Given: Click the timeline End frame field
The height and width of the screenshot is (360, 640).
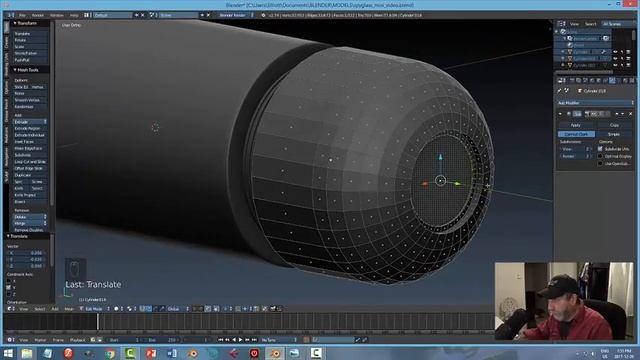Looking at the screenshot, I should [163, 340].
